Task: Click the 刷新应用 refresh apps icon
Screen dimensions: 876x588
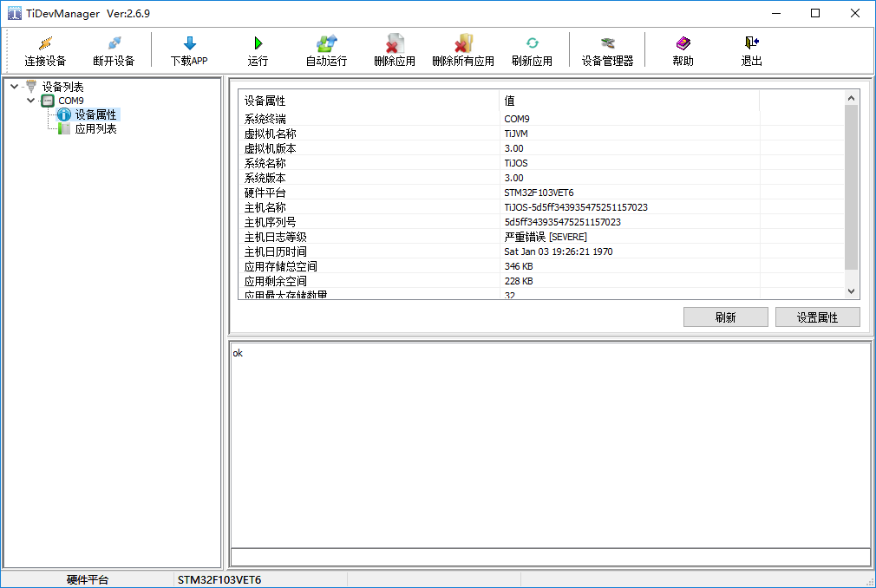Action: click(532, 43)
